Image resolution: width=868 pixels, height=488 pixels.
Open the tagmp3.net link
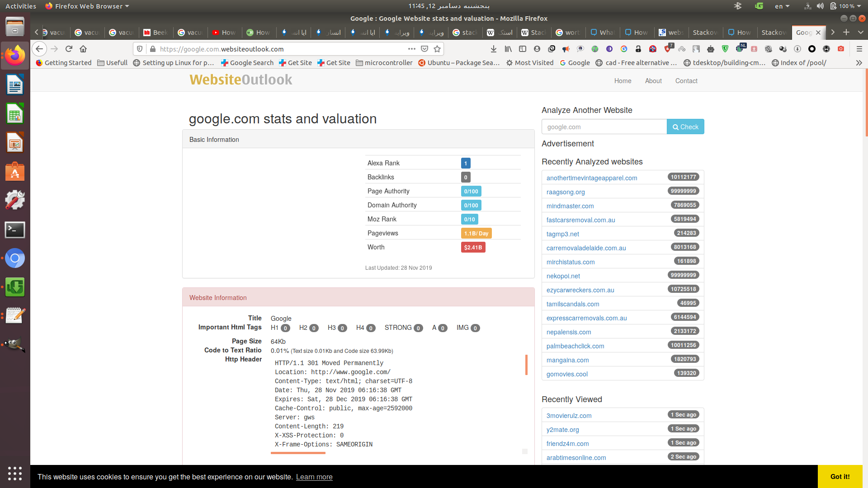point(563,234)
